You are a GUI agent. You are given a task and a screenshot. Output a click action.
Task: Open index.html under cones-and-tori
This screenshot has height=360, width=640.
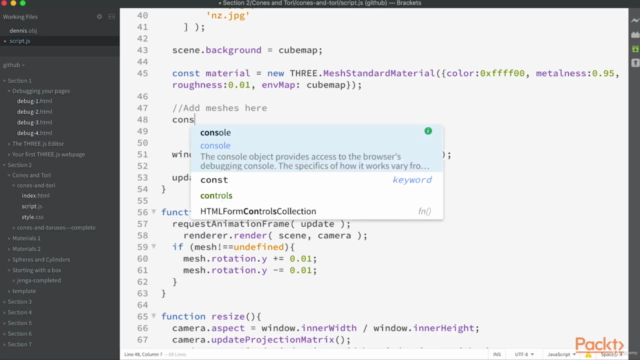tap(36, 196)
